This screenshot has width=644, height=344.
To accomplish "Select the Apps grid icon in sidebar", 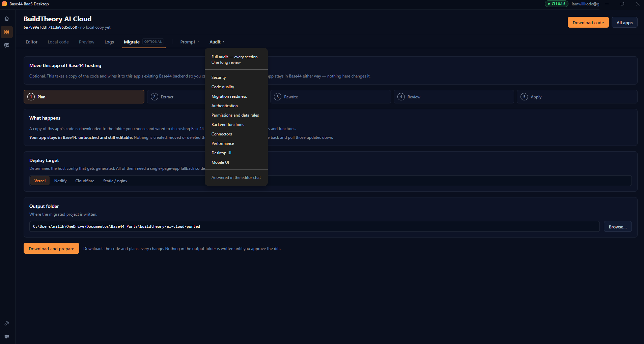I will (7, 32).
